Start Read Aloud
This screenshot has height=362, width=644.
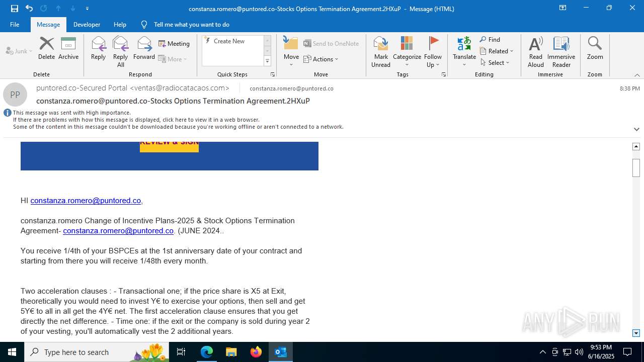[x=536, y=51]
